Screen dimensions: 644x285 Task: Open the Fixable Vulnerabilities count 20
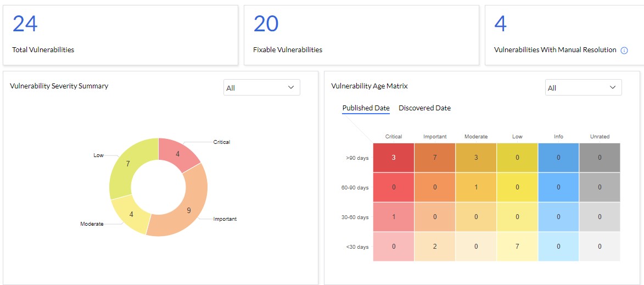(266, 24)
